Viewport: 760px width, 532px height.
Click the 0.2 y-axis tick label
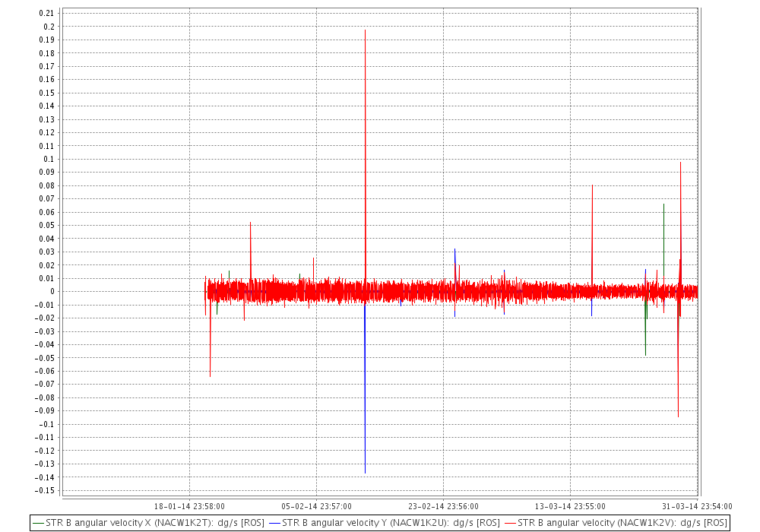click(x=49, y=27)
